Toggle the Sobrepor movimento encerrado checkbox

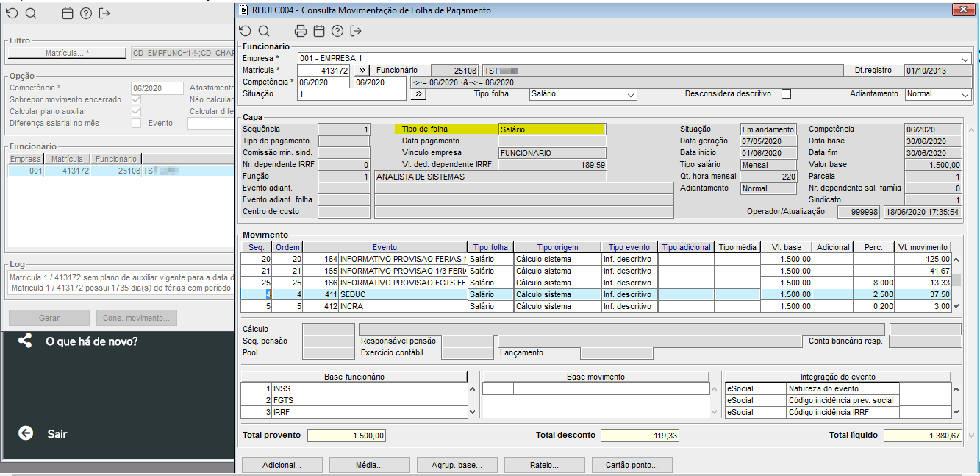click(136, 100)
